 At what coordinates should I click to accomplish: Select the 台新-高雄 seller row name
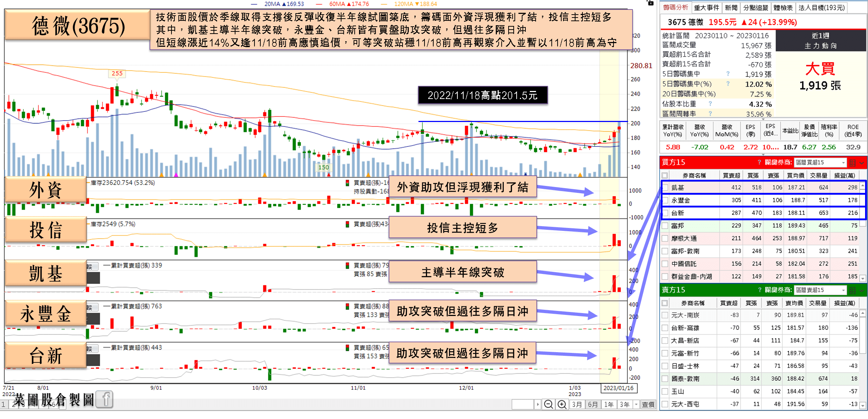tap(685, 328)
